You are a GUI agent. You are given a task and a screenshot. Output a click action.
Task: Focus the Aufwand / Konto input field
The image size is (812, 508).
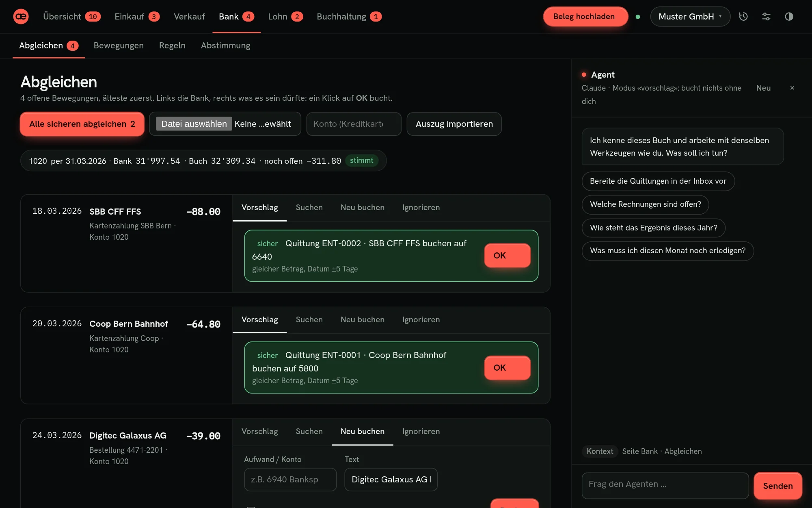pyautogui.click(x=290, y=480)
